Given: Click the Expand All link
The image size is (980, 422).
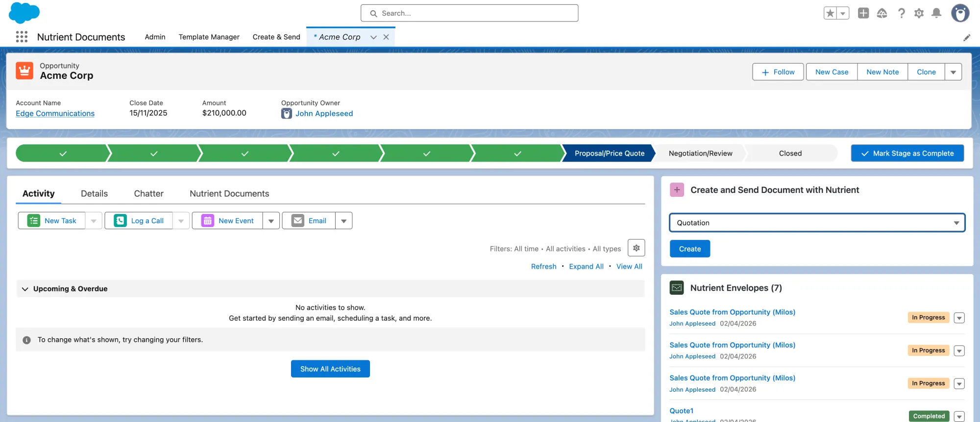Looking at the screenshot, I should 586,267.
